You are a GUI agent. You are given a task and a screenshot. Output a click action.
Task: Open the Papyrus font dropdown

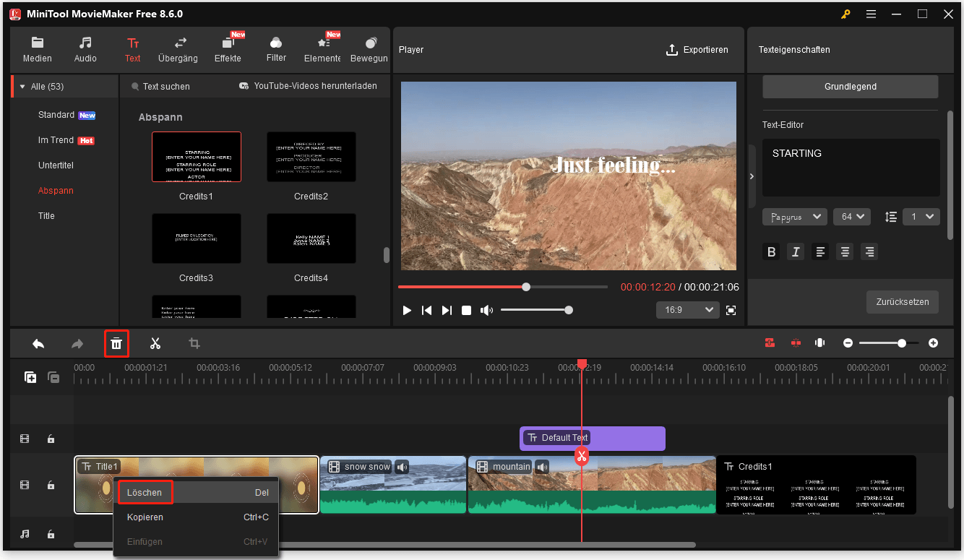coord(794,216)
